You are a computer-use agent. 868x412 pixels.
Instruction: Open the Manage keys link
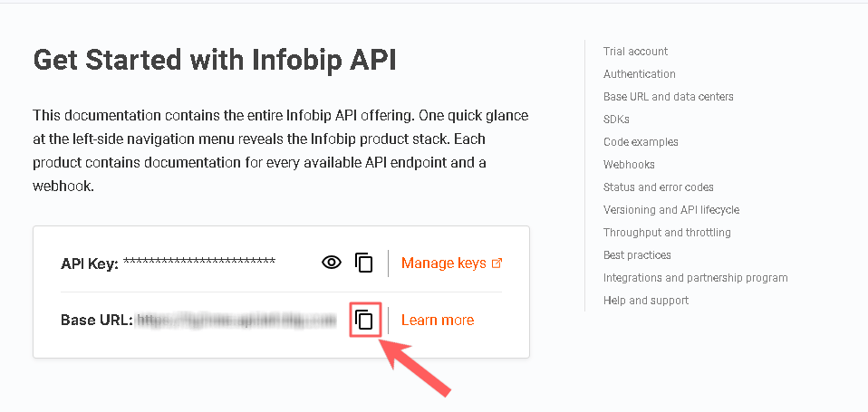pos(444,263)
